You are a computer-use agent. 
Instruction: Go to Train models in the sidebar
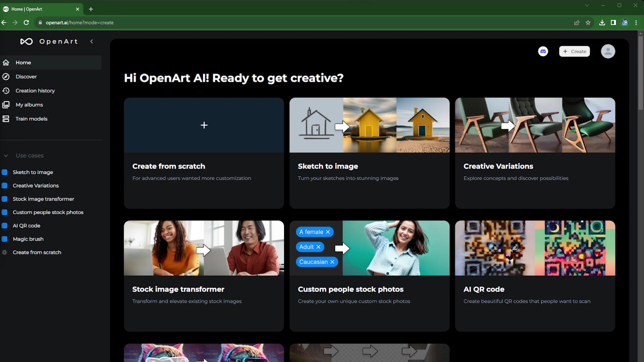(51, 119)
